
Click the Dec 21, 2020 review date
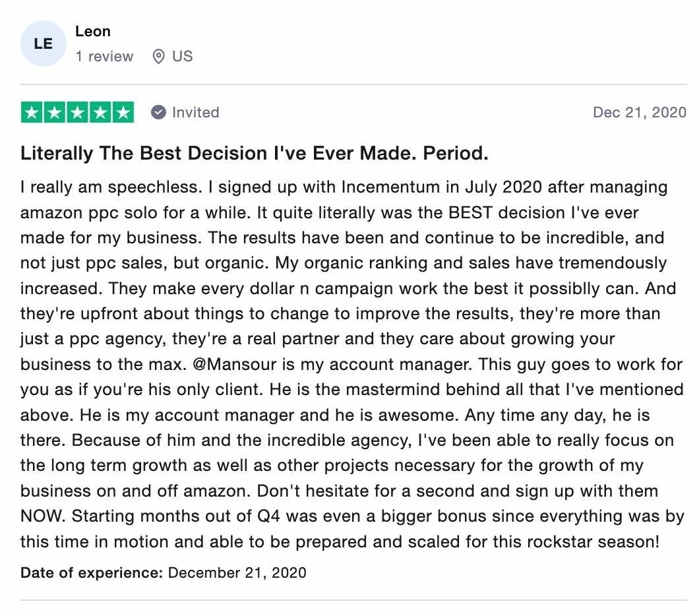(640, 112)
